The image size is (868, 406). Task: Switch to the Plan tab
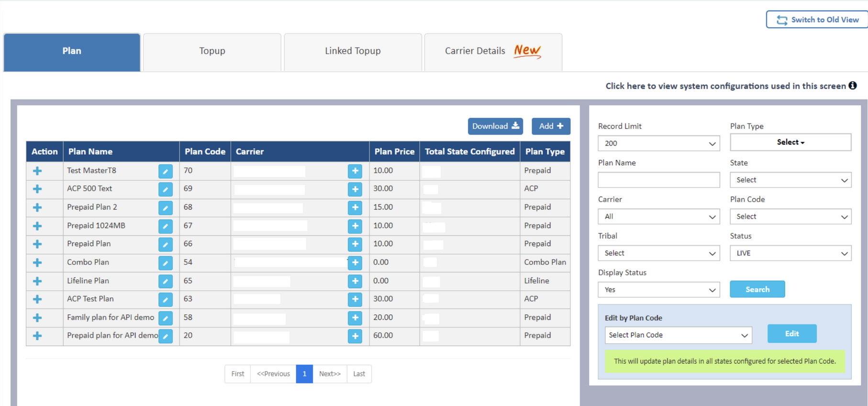(x=72, y=52)
